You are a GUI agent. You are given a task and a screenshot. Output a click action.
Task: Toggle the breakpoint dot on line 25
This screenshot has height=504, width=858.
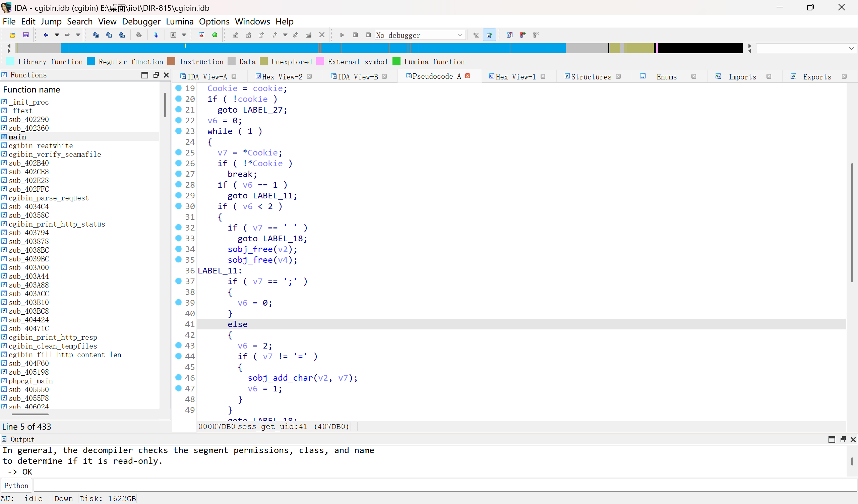coord(178,152)
